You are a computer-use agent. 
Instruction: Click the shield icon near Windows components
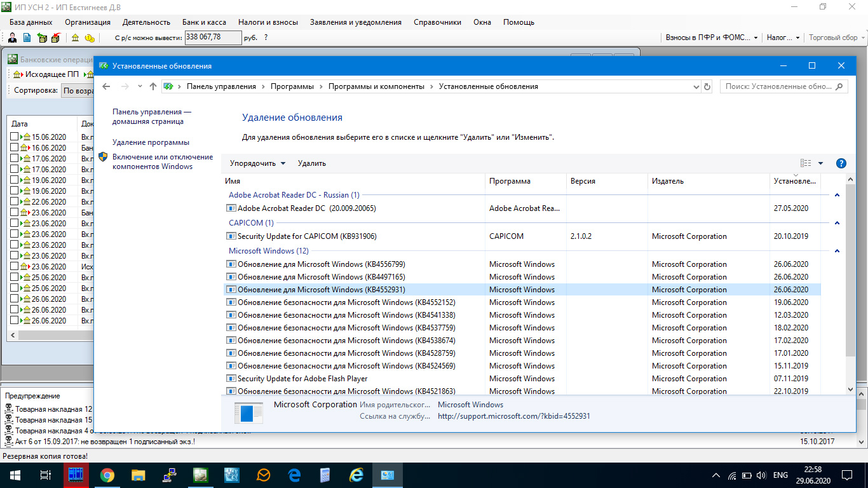103,157
